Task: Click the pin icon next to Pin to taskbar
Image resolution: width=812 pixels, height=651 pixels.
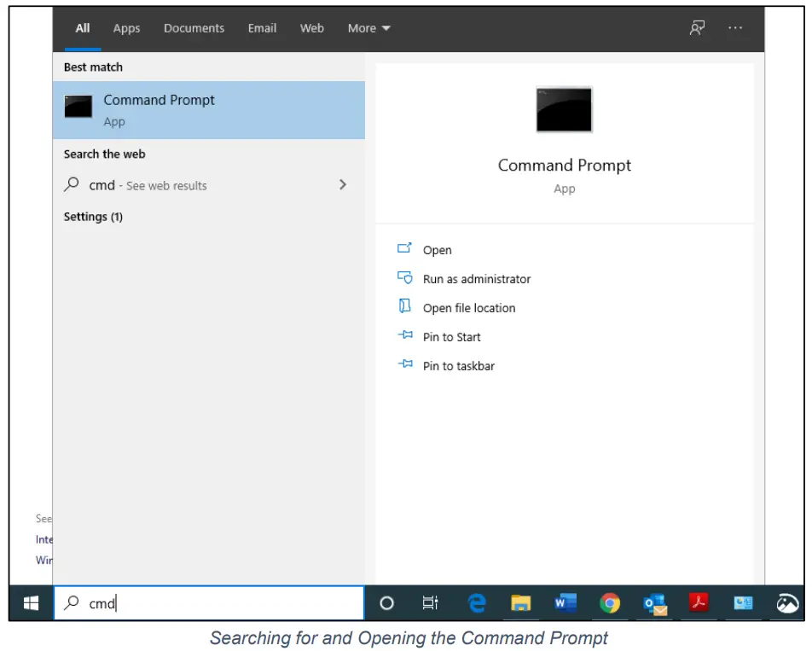Action: [405, 364]
